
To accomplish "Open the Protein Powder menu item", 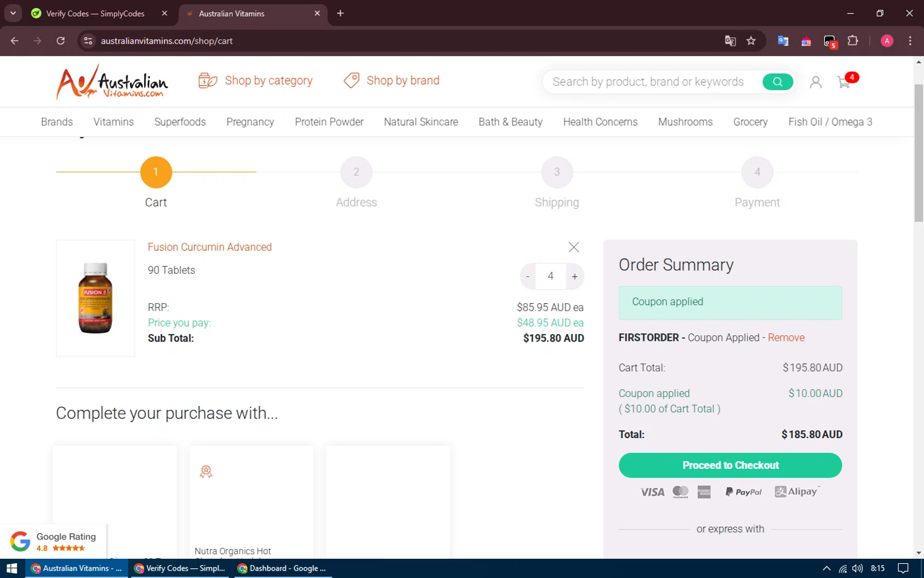I will (329, 122).
